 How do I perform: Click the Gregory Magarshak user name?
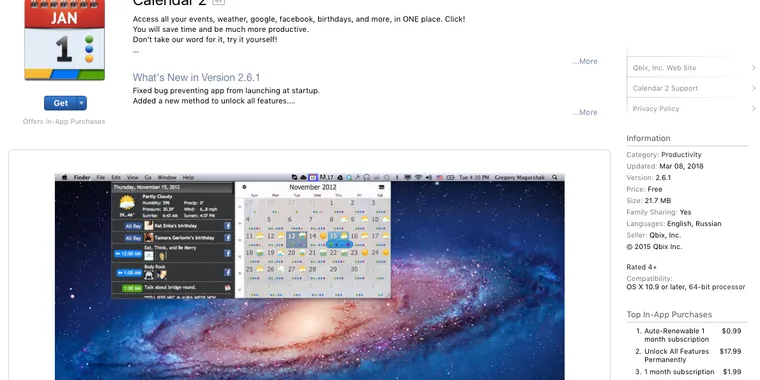click(x=519, y=177)
